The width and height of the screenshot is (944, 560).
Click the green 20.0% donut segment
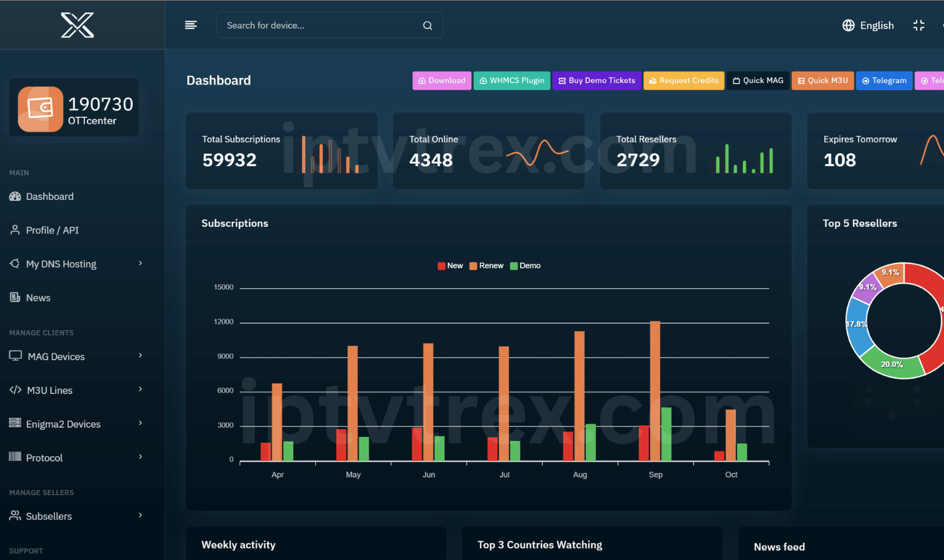pos(892,365)
